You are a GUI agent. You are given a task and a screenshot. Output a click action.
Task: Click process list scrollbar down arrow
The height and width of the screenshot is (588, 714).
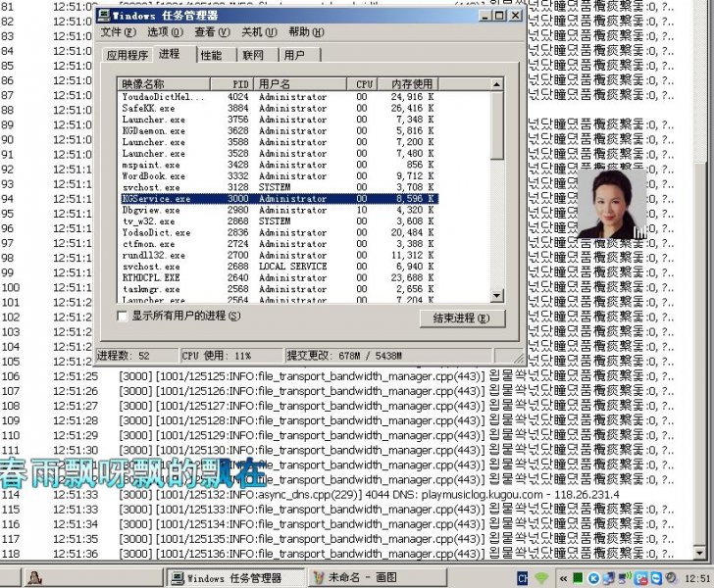coord(497,296)
